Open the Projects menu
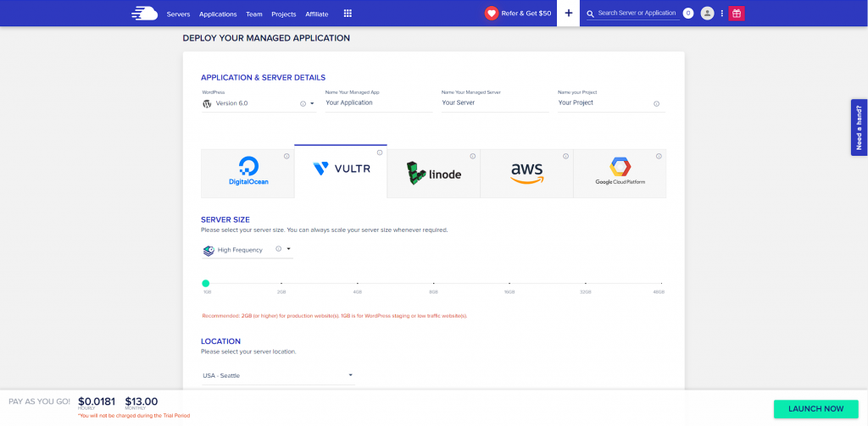 tap(283, 14)
